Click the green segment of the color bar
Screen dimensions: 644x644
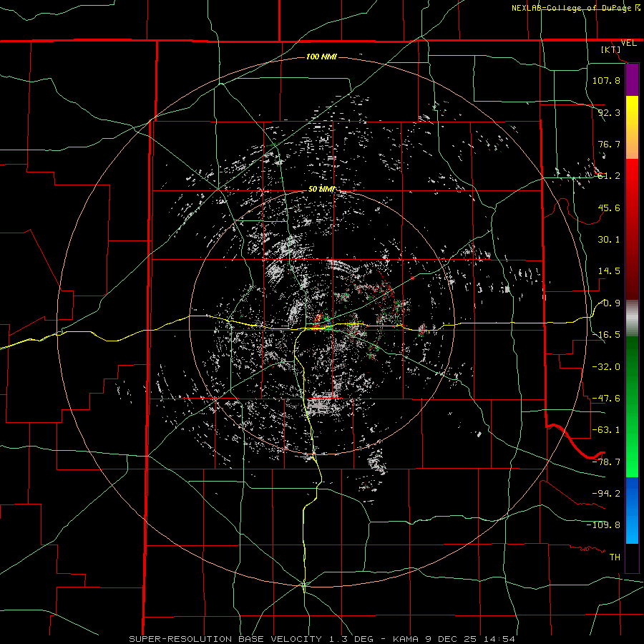[632, 406]
